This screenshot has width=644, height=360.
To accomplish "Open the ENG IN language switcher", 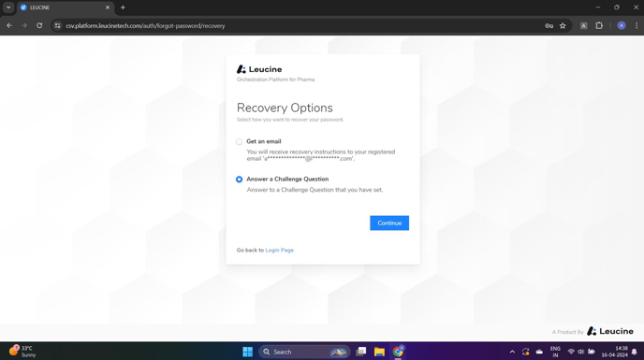I will click(x=555, y=352).
